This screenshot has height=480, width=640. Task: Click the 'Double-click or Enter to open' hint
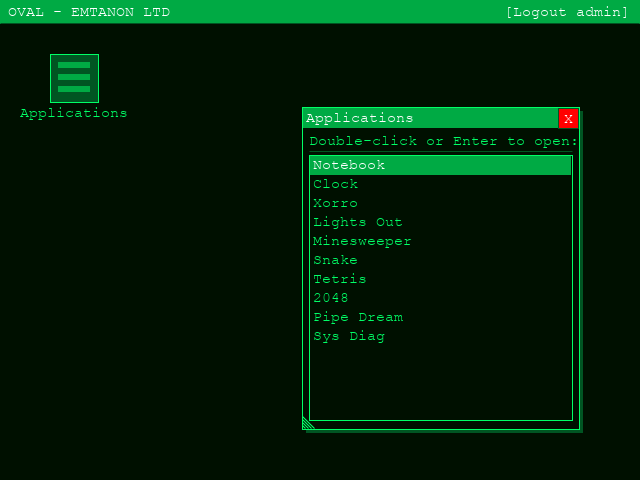click(x=443, y=141)
